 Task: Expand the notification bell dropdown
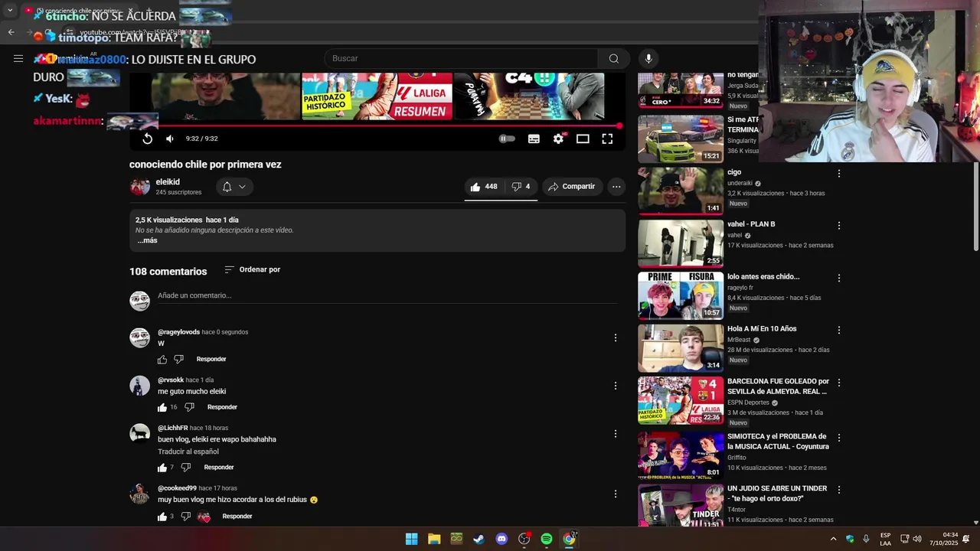click(234, 187)
